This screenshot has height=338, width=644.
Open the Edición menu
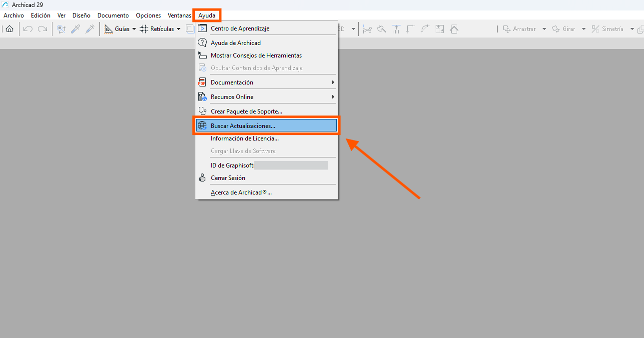tap(40, 15)
